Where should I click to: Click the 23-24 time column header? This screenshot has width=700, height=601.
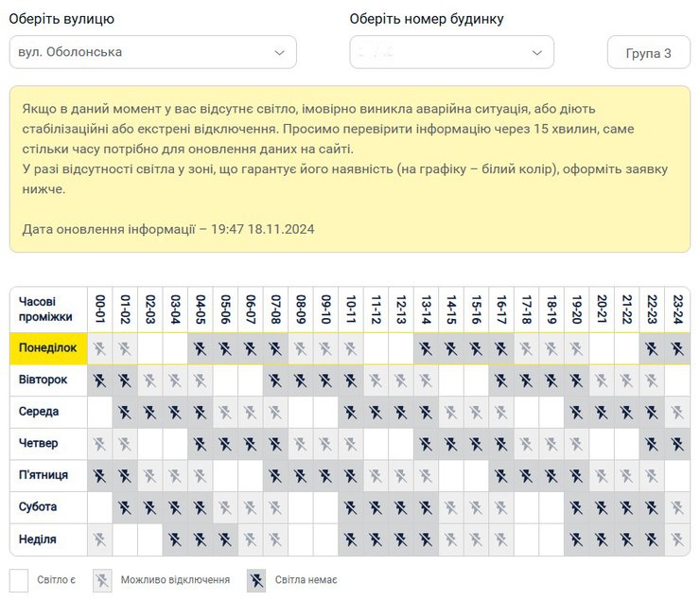coord(677,309)
